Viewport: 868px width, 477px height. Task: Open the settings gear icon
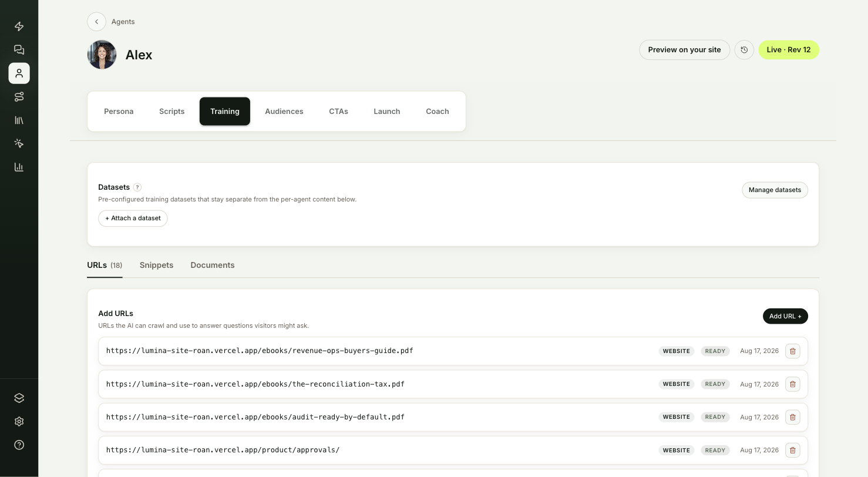(x=19, y=421)
